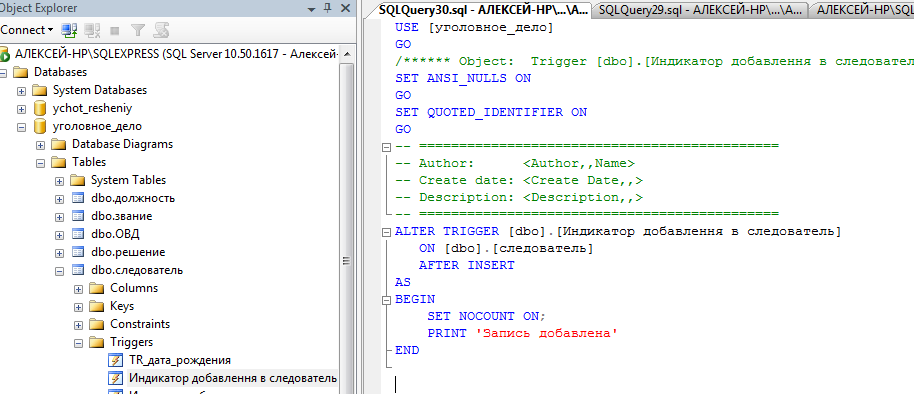Click the Disconnect toolbar icon
Image resolution: width=914 pixels, height=394 pixels.
92,30
